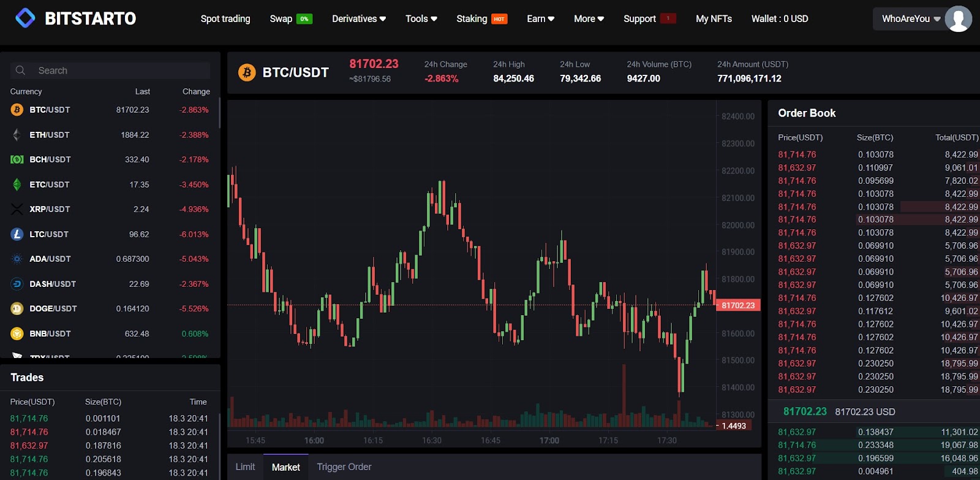
Task: Open My NFTs page
Action: 714,19
